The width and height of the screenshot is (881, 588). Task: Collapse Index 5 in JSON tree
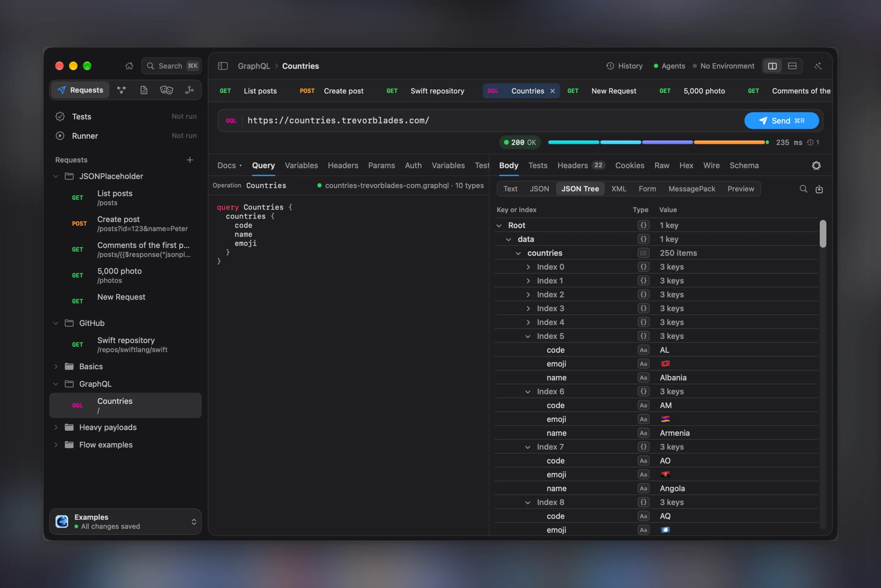tap(528, 337)
